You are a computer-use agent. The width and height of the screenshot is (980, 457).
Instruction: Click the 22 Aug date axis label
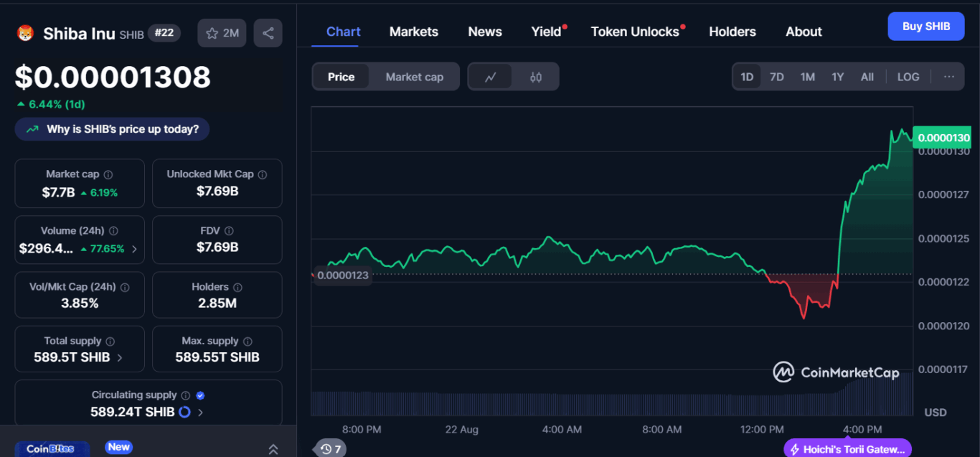pos(461,430)
